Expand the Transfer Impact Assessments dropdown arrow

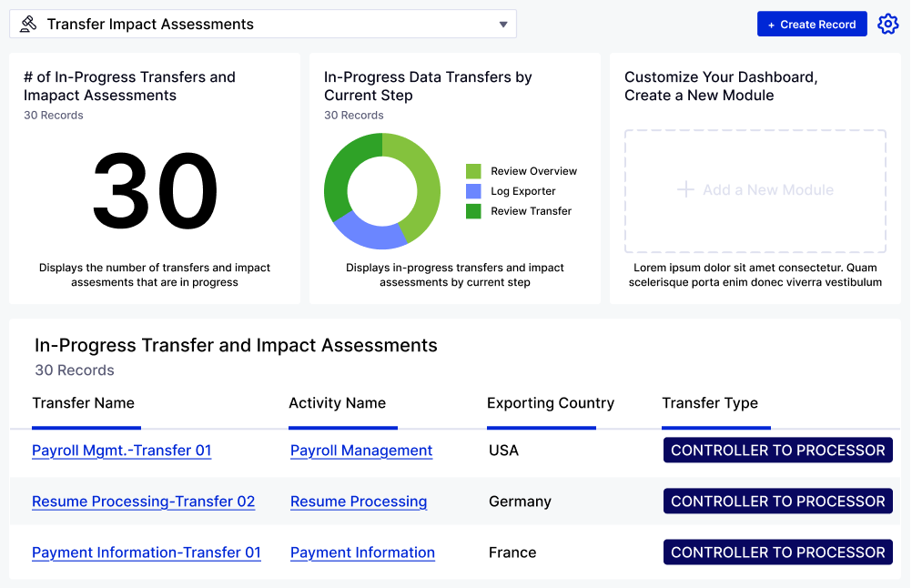tap(503, 25)
